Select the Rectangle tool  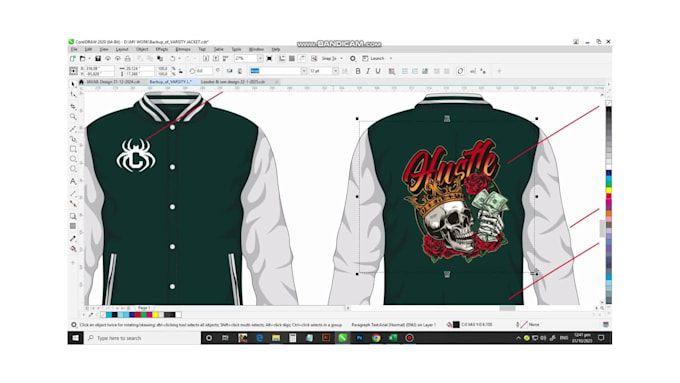pyautogui.click(x=73, y=149)
